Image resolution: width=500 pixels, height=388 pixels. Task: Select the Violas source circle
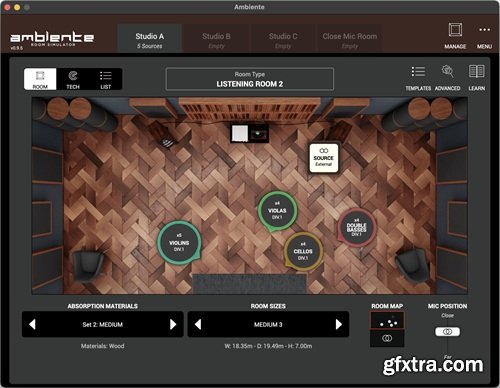coord(277,211)
